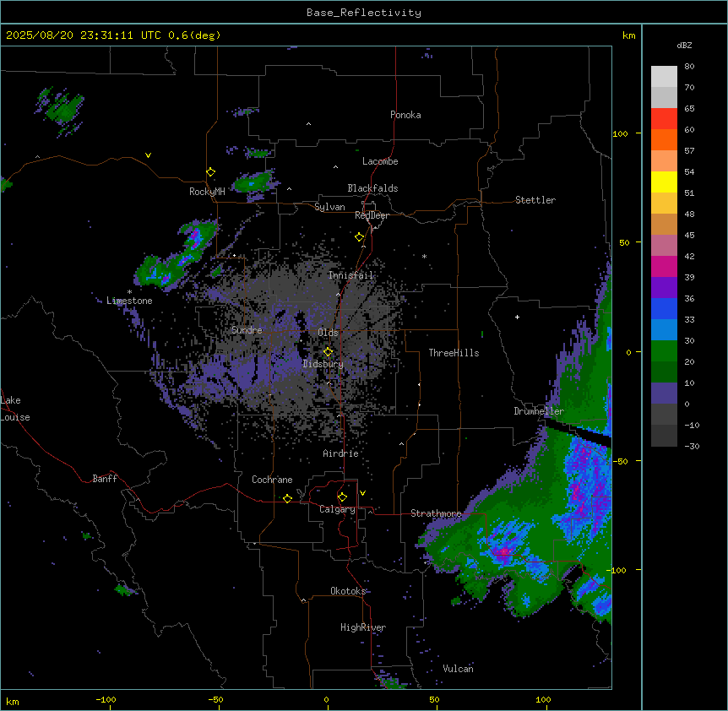Click the Base_Reflectivity title text
This screenshot has width=728, height=711.
pyautogui.click(x=364, y=13)
